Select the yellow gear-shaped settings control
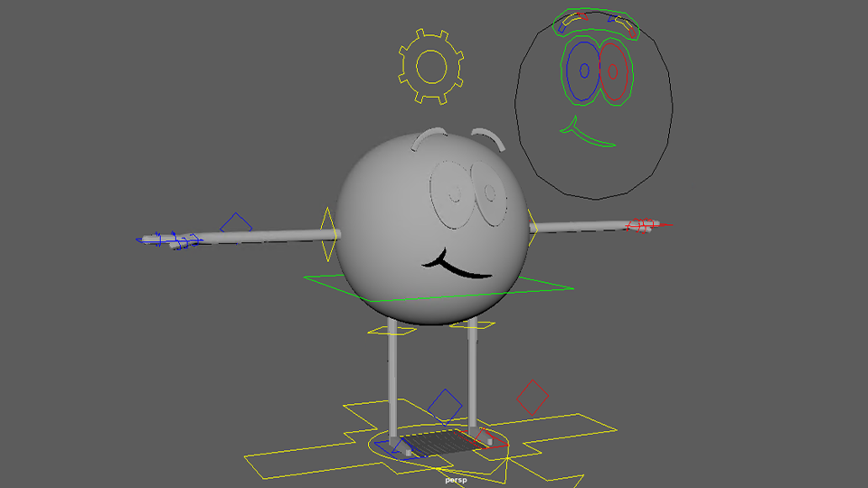 [430, 67]
